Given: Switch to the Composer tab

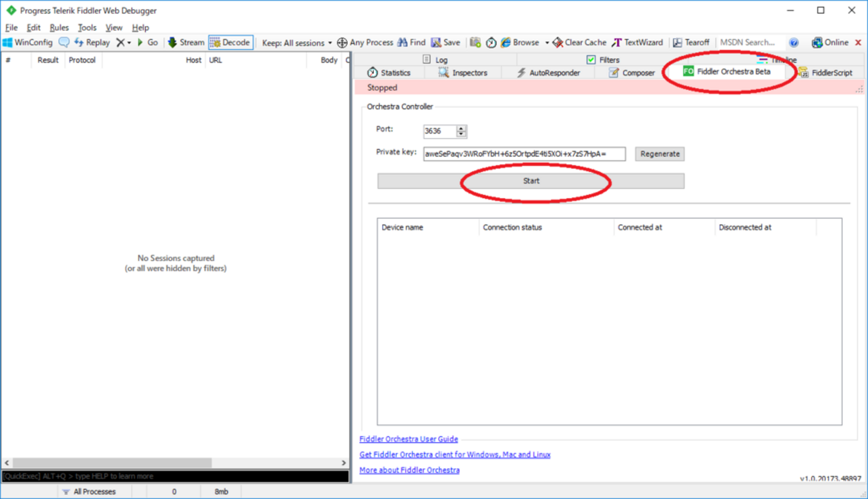Looking at the screenshot, I should 632,73.
